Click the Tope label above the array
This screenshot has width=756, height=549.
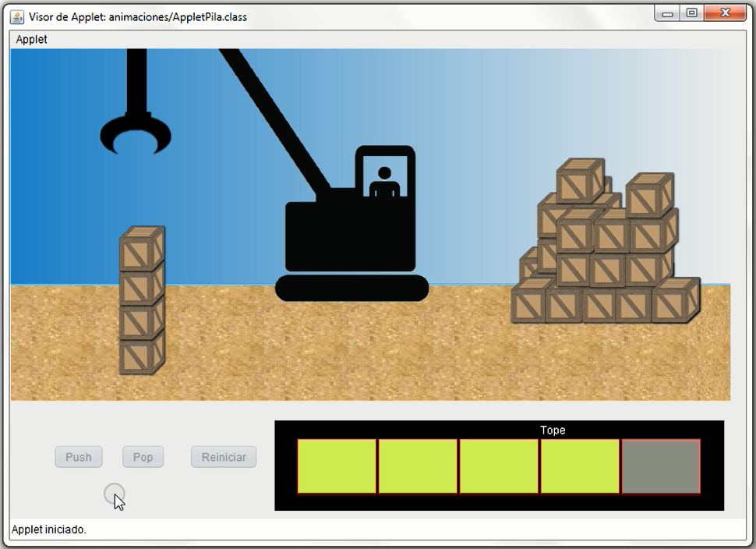pos(553,430)
